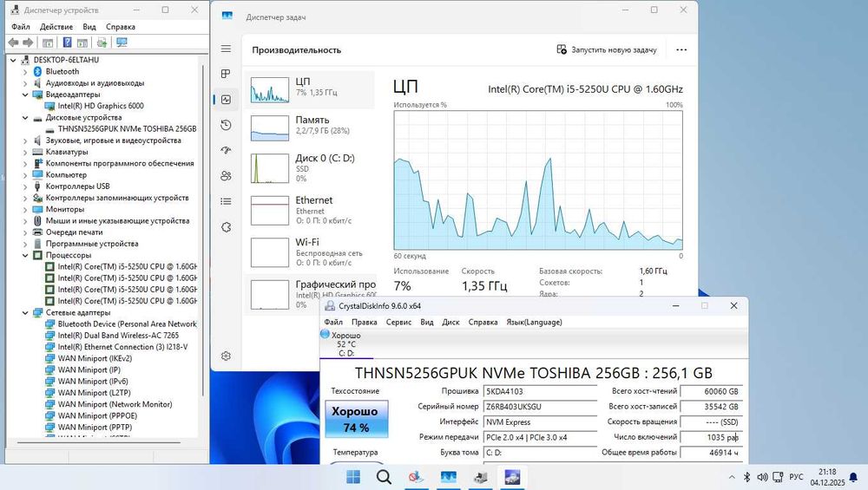This screenshot has width=868, height=490.
Task: Click the blue disk status circle in CrystalDiskInfo
Action: [x=325, y=334]
